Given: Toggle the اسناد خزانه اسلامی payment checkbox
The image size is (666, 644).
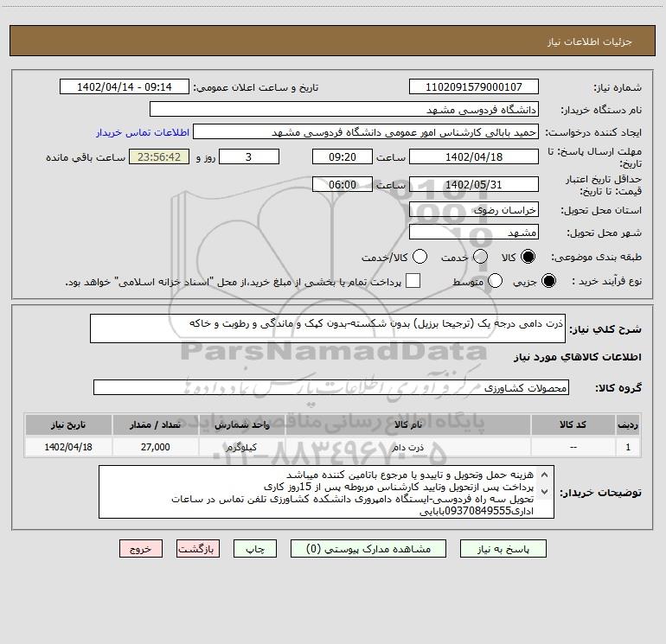Looking at the screenshot, I should (x=413, y=281).
